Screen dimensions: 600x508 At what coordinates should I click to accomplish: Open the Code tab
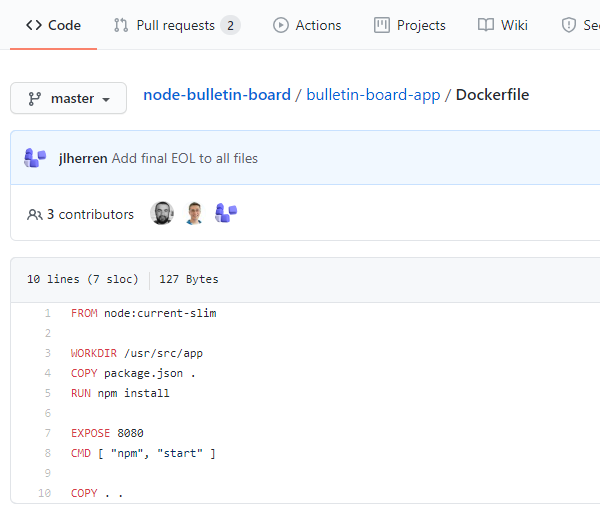pyautogui.click(x=53, y=25)
